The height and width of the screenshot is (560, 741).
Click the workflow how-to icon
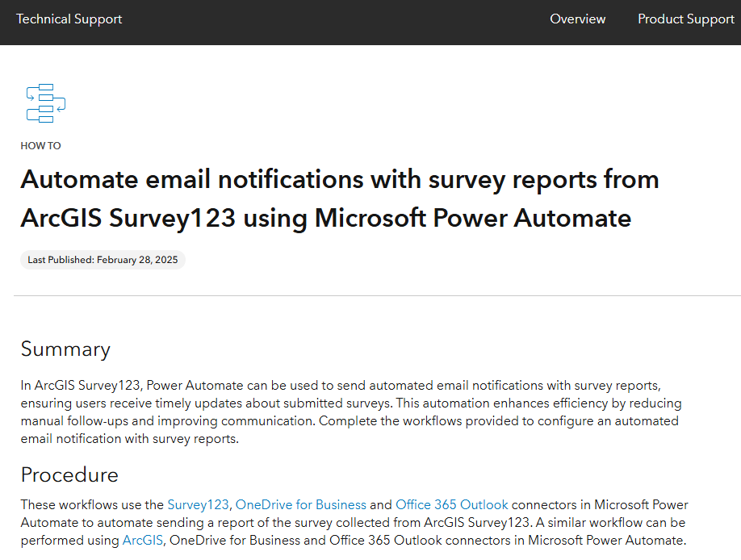pyautogui.click(x=46, y=103)
